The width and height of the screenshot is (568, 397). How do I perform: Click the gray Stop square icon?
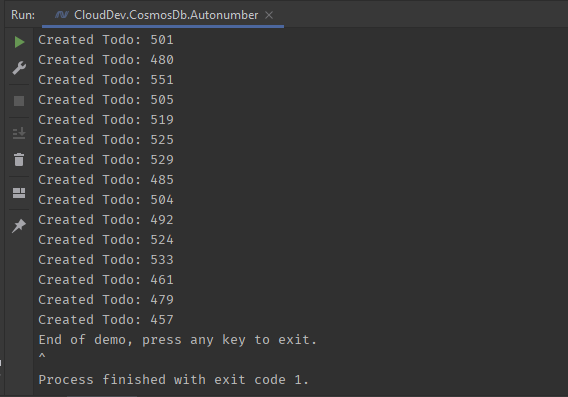[19, 101]
